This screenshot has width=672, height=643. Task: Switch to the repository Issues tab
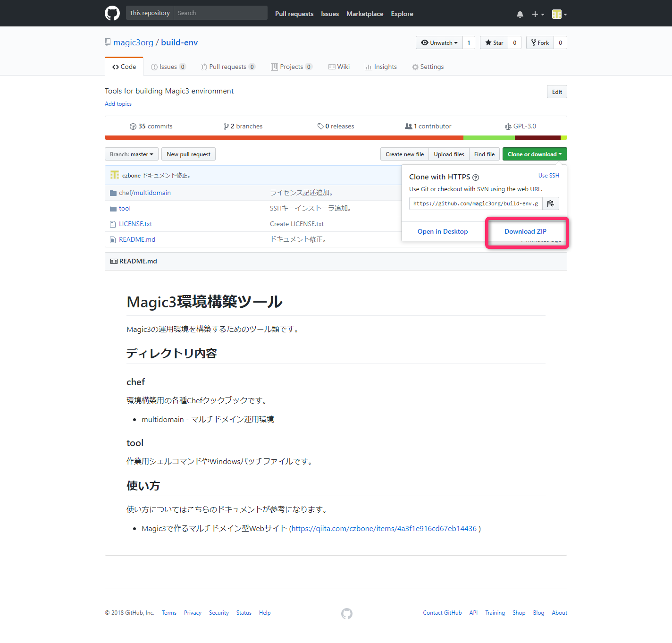click(168, 67)
